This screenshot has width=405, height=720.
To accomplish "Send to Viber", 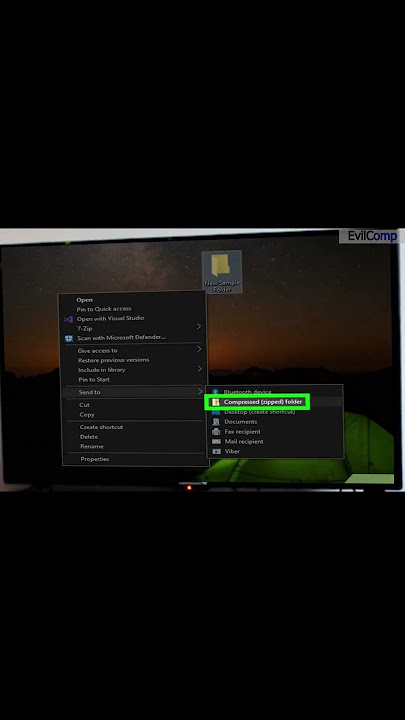I will [x=232, y=451].
